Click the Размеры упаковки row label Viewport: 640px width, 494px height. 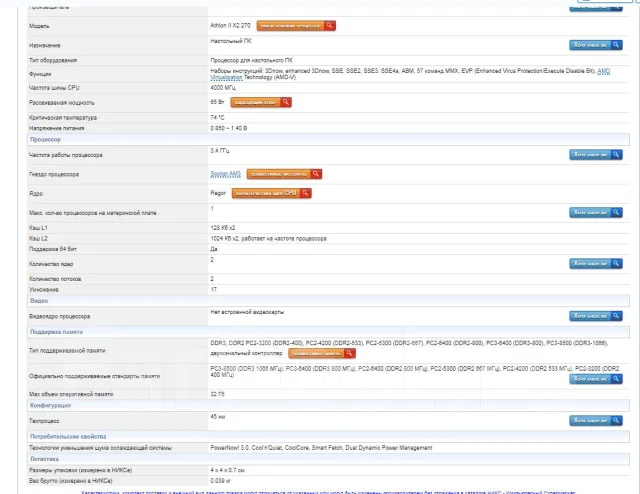click(80, 470)
